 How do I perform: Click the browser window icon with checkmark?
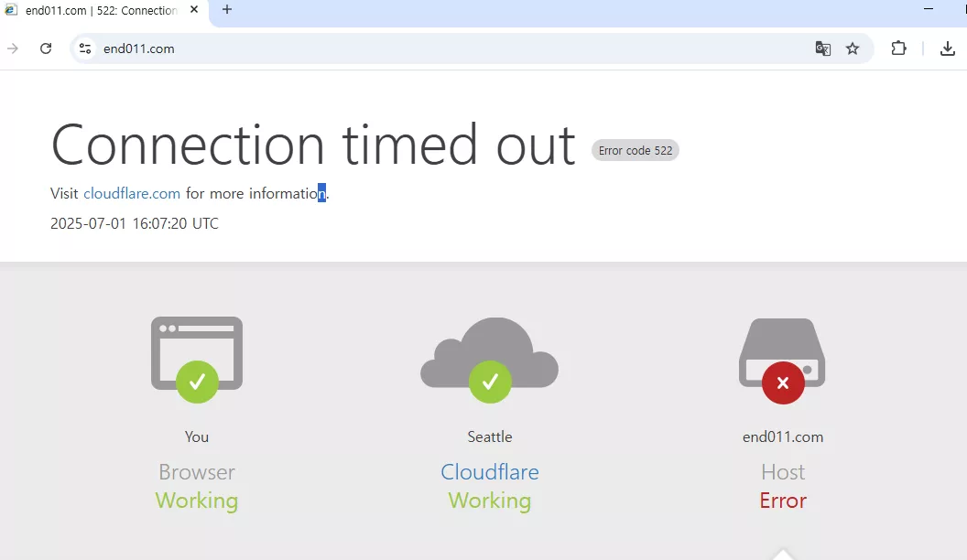pyautogui.click(x=197, y=360)
